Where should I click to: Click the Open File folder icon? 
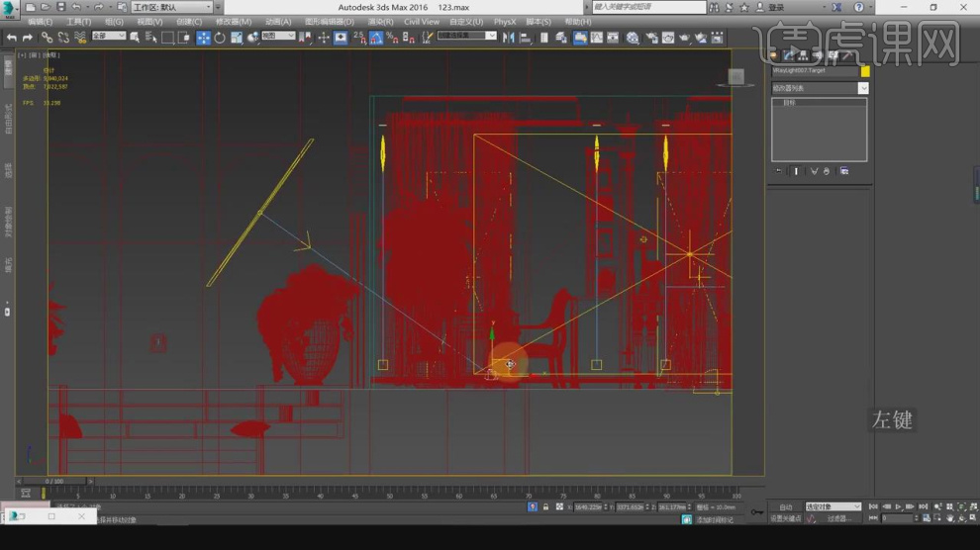pyautogui.click(x=45, y=8)
